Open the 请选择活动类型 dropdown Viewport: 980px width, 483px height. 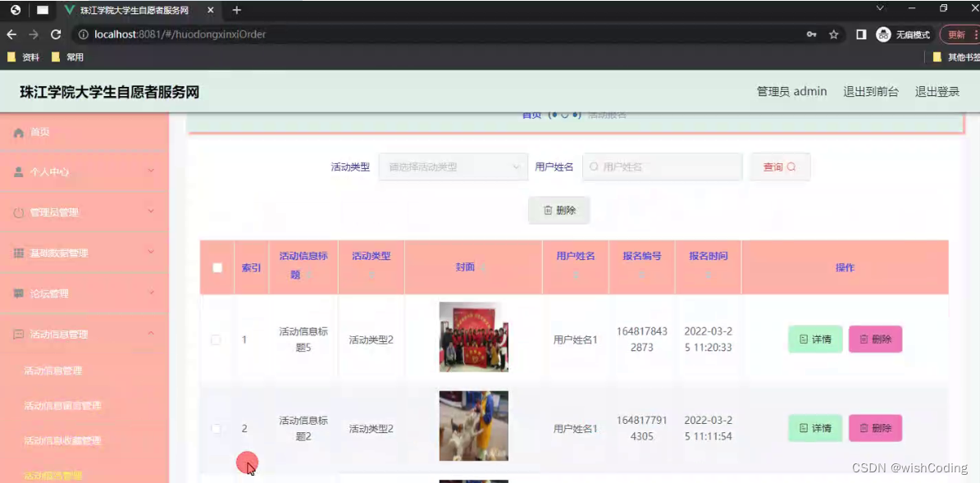click(x=453, y=166)
